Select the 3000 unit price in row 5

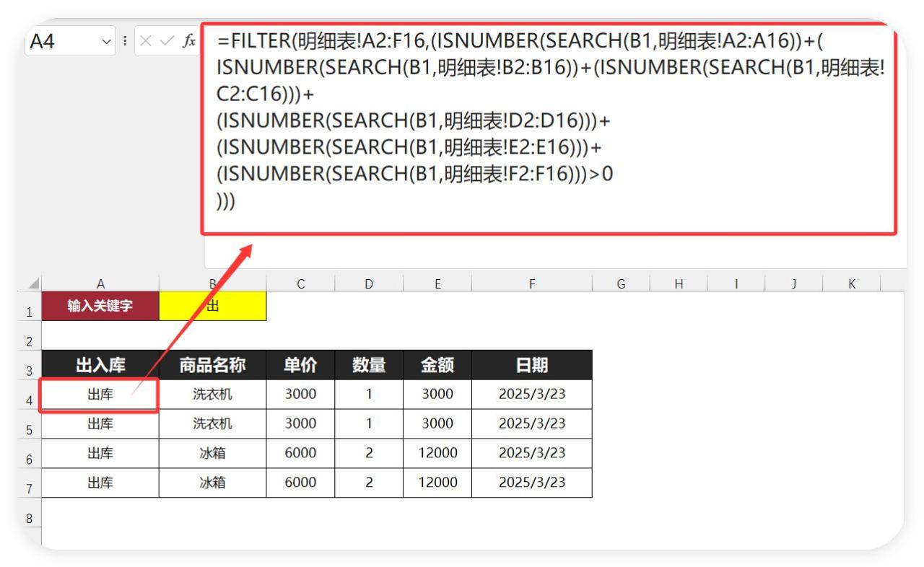(x=300, y=424)
